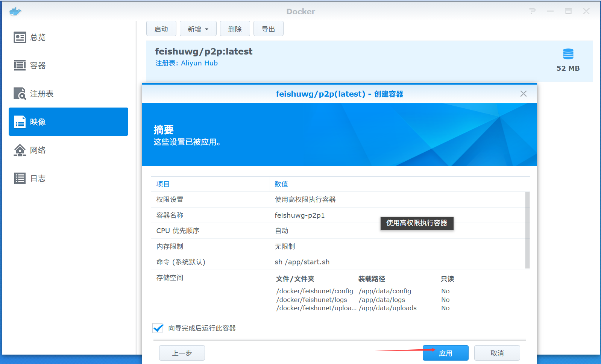Minimize the Docker window
Viewport: 601px width, 364px height.
click(x=550, y=11)
